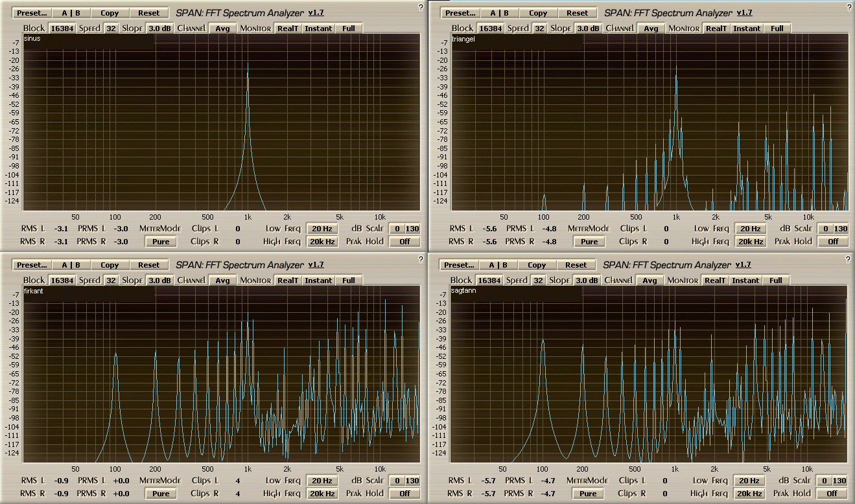Select RealT monitor mode in firkant analyzer
The image size is (855, 504).
(287, 281)
